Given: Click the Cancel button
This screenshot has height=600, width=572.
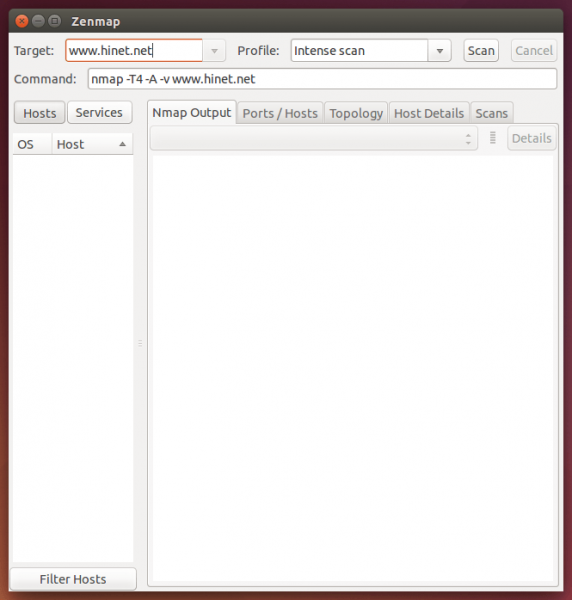Looking at the screenshot, I should point(534,51).
